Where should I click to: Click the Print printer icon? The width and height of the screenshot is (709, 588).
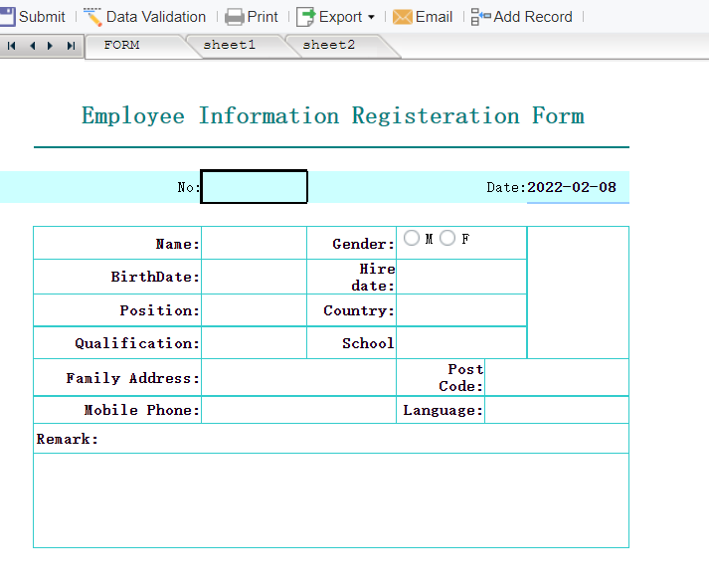coord(235,17)
